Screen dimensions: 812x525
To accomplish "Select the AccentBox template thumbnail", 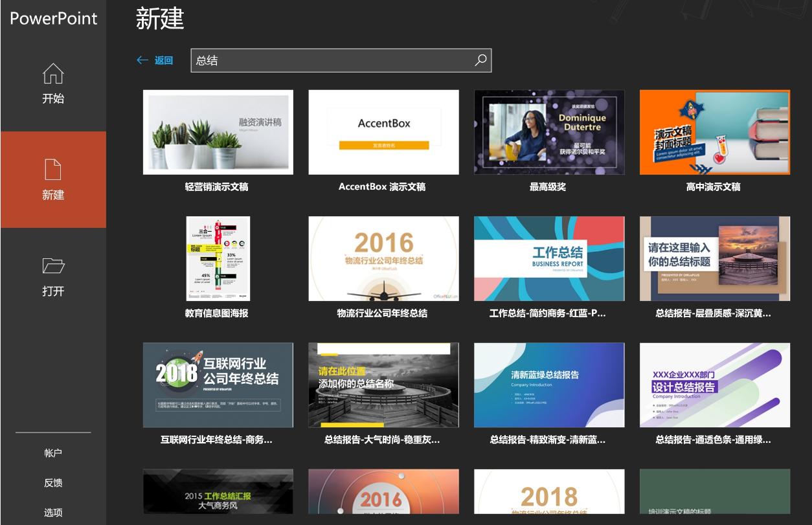I will 384,132.
